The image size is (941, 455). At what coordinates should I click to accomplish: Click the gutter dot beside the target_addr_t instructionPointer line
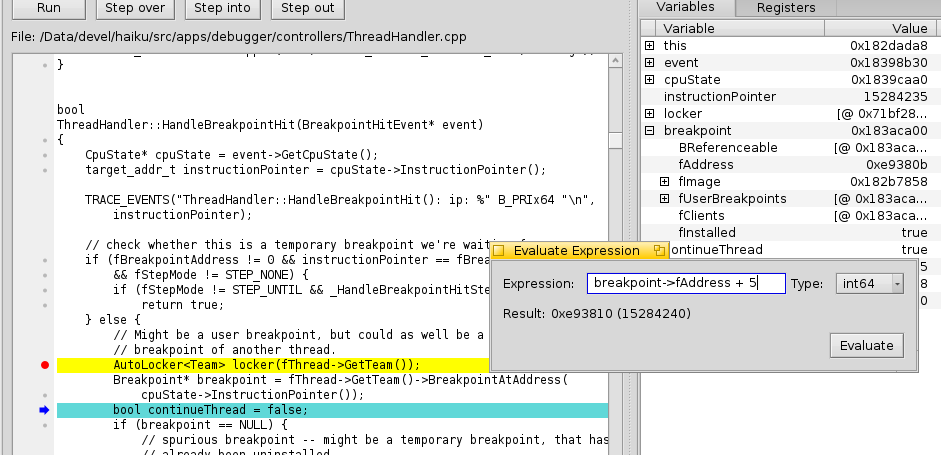[44, 170]
